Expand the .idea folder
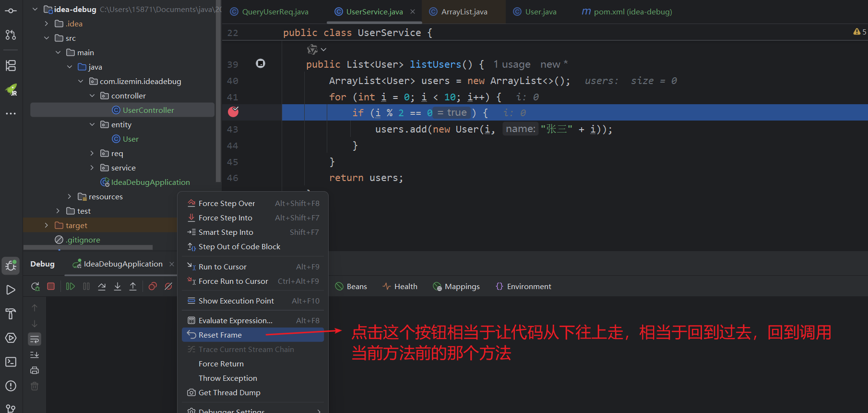 click(47, 24)
